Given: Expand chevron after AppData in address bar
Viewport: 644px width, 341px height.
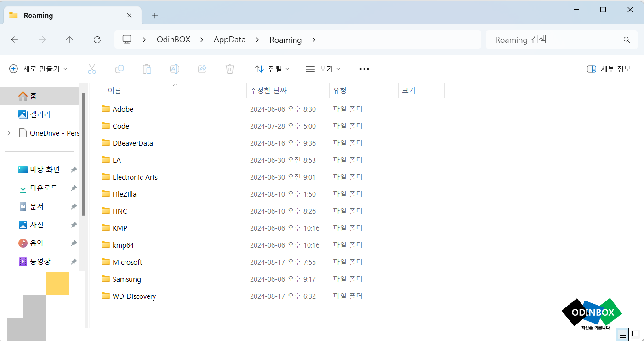Looking at the screenshot, I should coord(257,40).
